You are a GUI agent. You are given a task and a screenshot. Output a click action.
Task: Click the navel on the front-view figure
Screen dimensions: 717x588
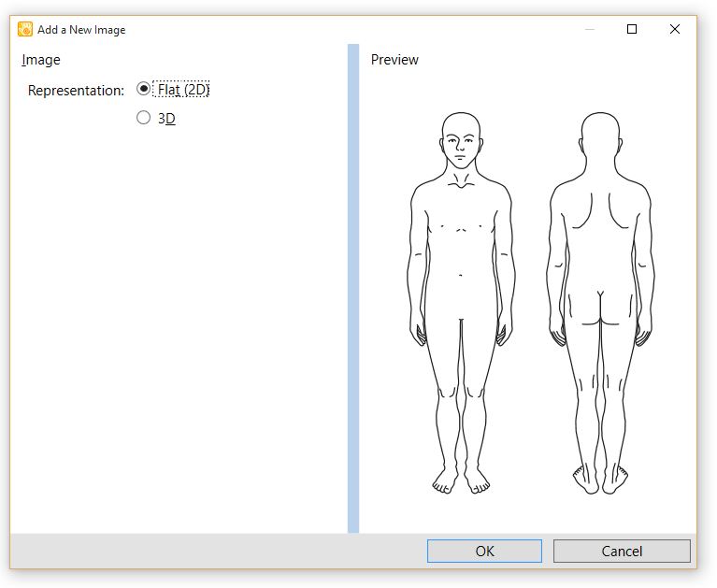(460, 275)
